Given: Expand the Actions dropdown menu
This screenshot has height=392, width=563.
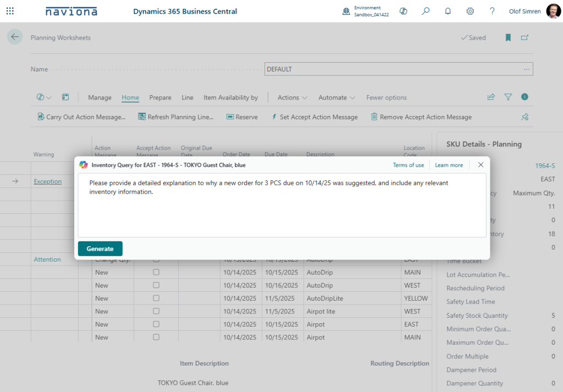Looking at the screenshot, I should coord(292,97).
